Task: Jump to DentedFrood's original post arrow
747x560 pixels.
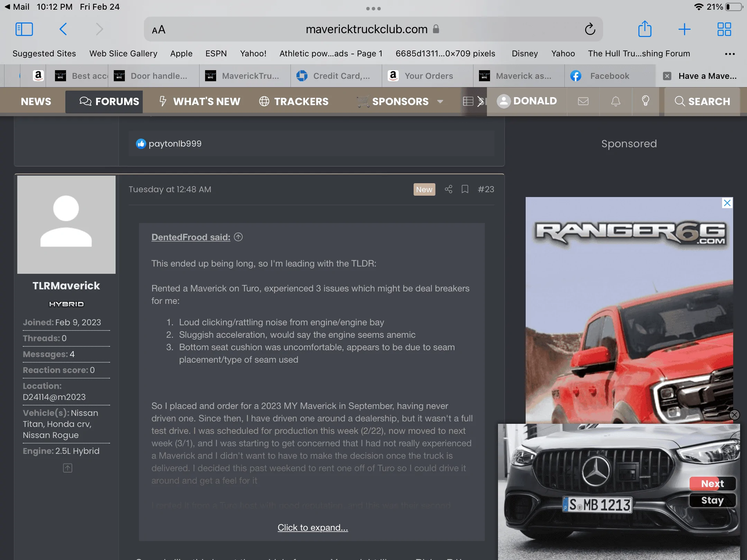Action: 238,237
